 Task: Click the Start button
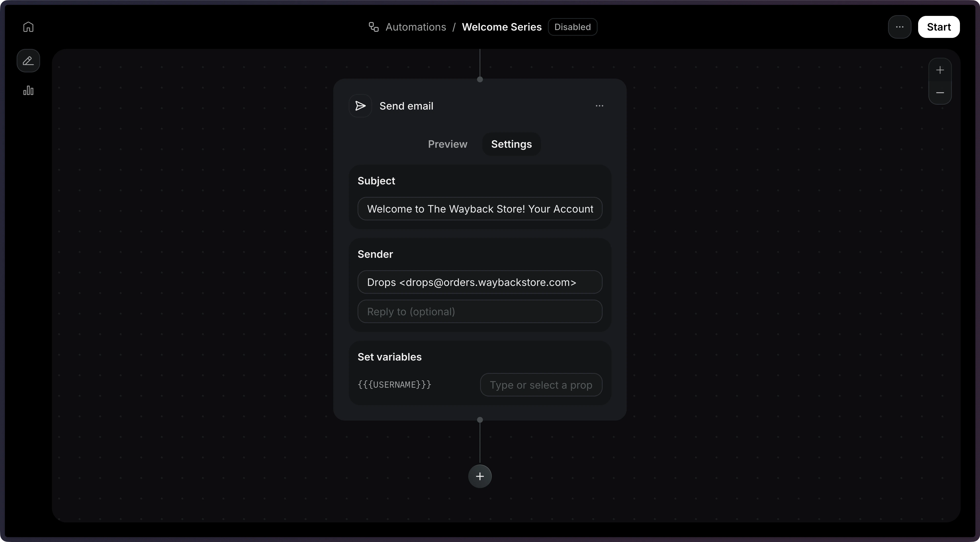coord(939,27)
